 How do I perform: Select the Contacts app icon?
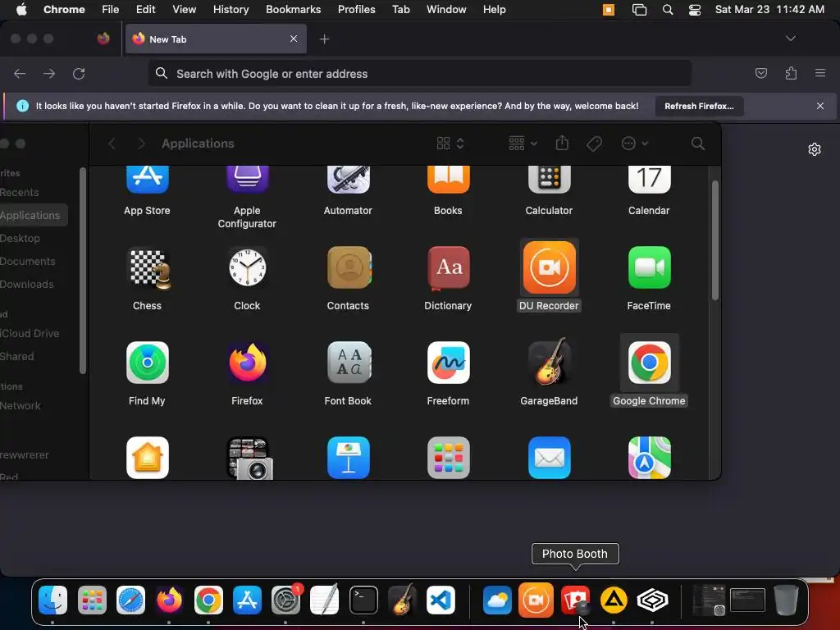[349, 267]
